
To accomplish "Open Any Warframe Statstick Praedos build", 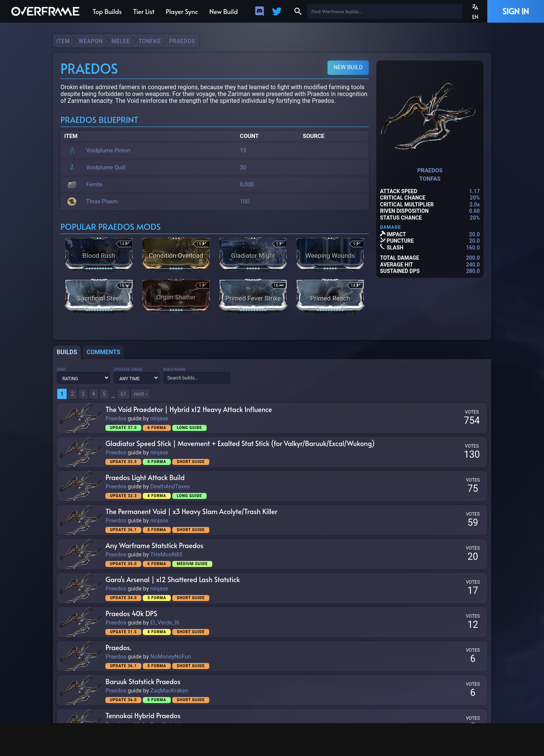I will [155, 546].
